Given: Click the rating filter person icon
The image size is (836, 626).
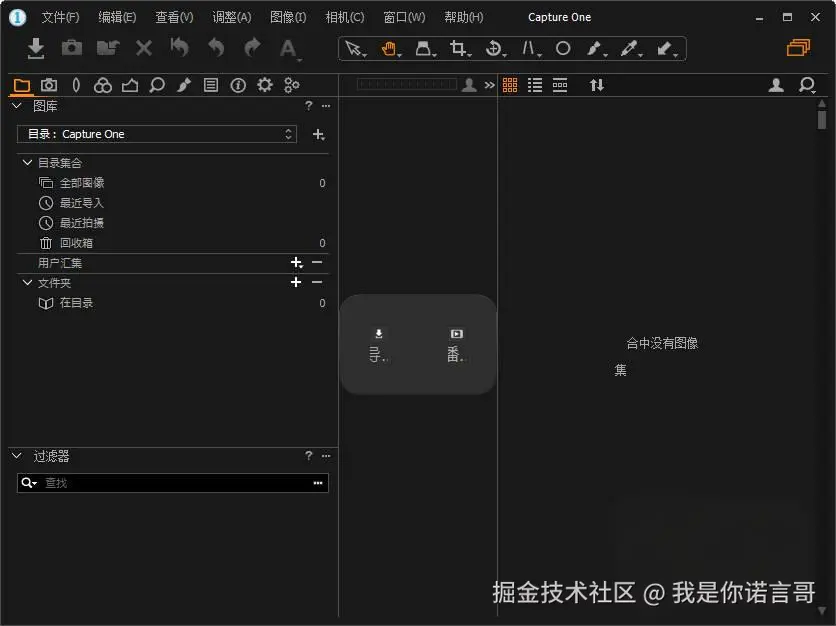Looking at the screenshot, I should click(x=469, y=85).
